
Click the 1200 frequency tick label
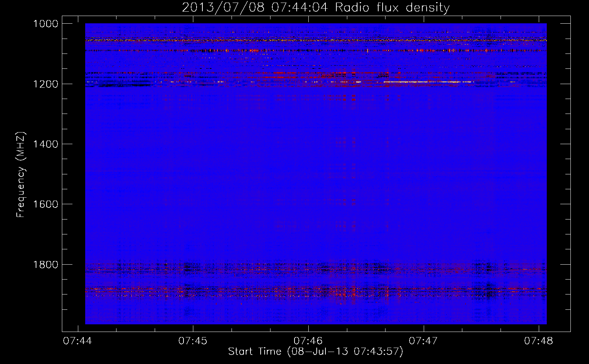[x=46, y=84]
